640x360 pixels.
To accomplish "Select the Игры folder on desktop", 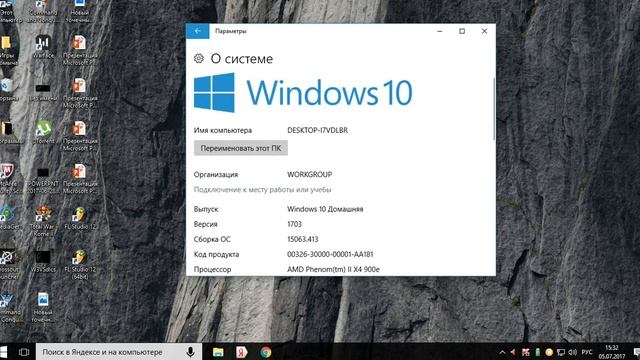I will pyautogui.click(x=7, y=50).
